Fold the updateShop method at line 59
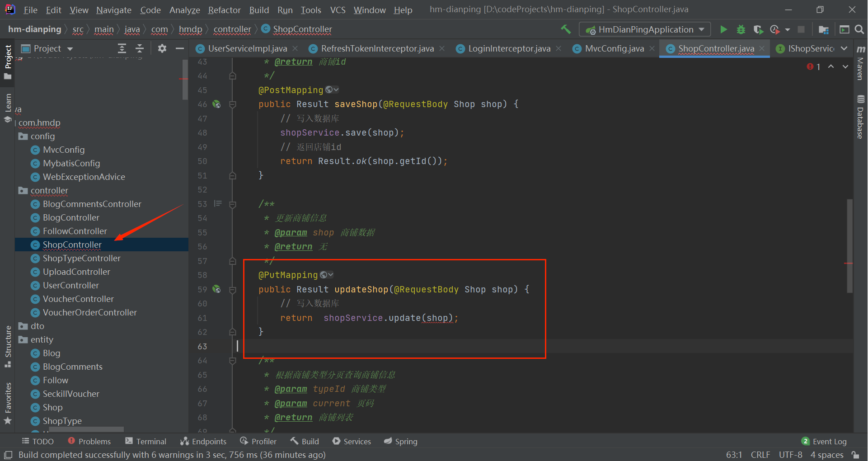 [233, 290]
